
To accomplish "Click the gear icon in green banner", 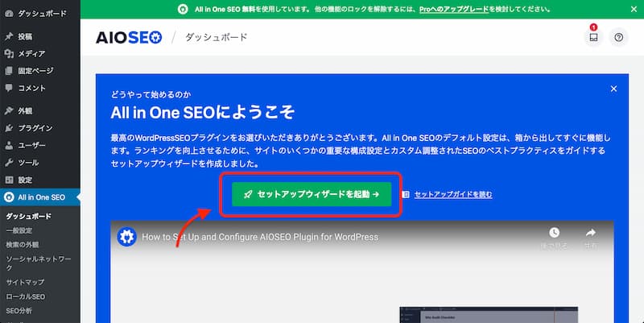I will 183,9.
